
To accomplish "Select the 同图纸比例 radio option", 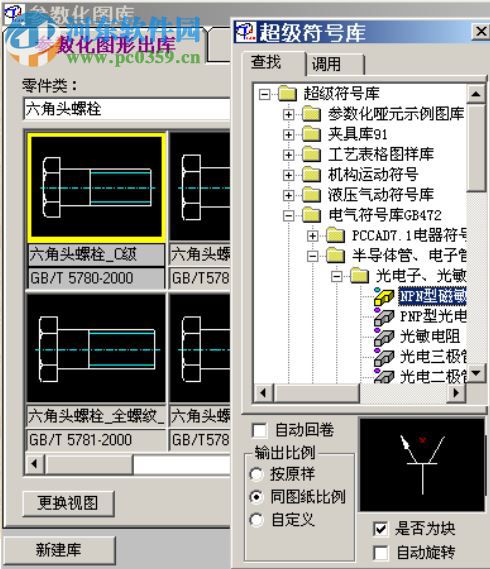I will tap(257, 497).
